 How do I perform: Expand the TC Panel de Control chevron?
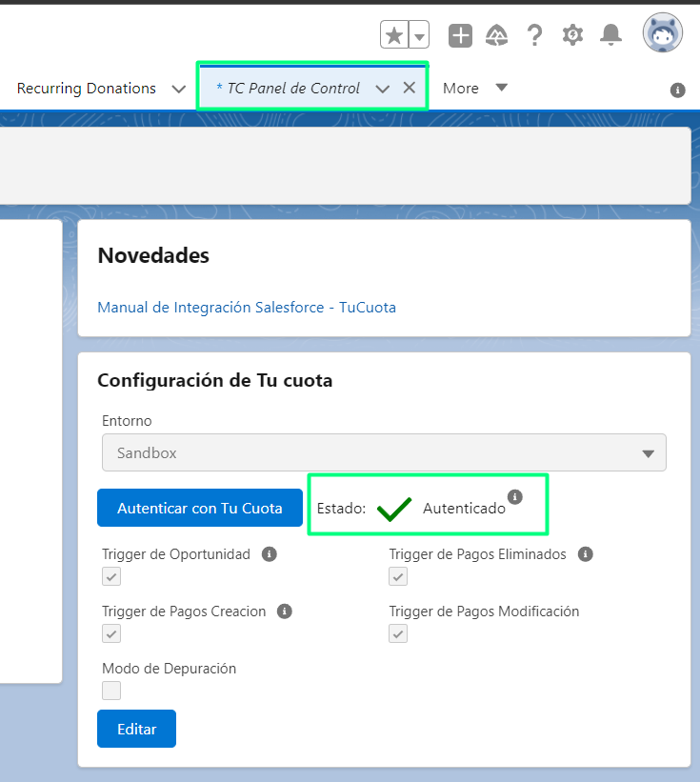383,90
